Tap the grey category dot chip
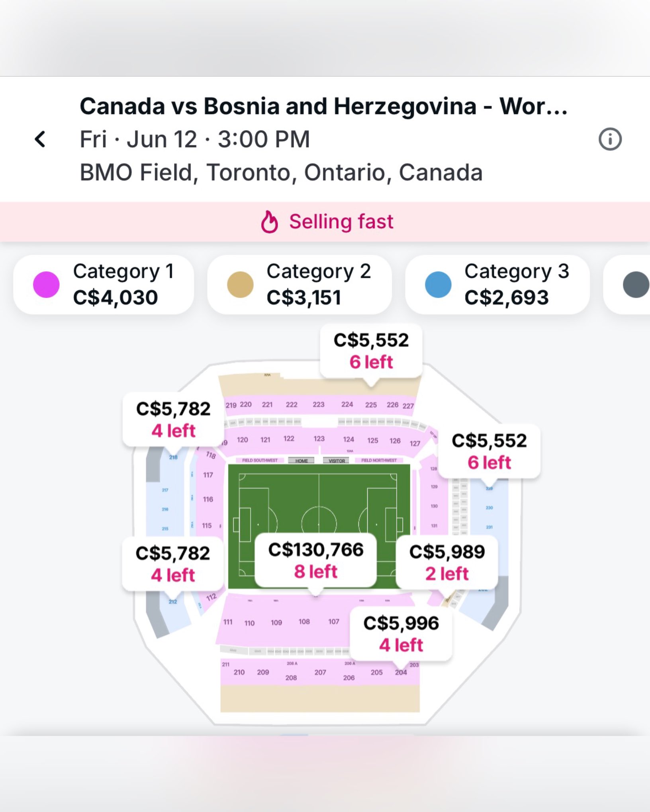 (635, 285)
